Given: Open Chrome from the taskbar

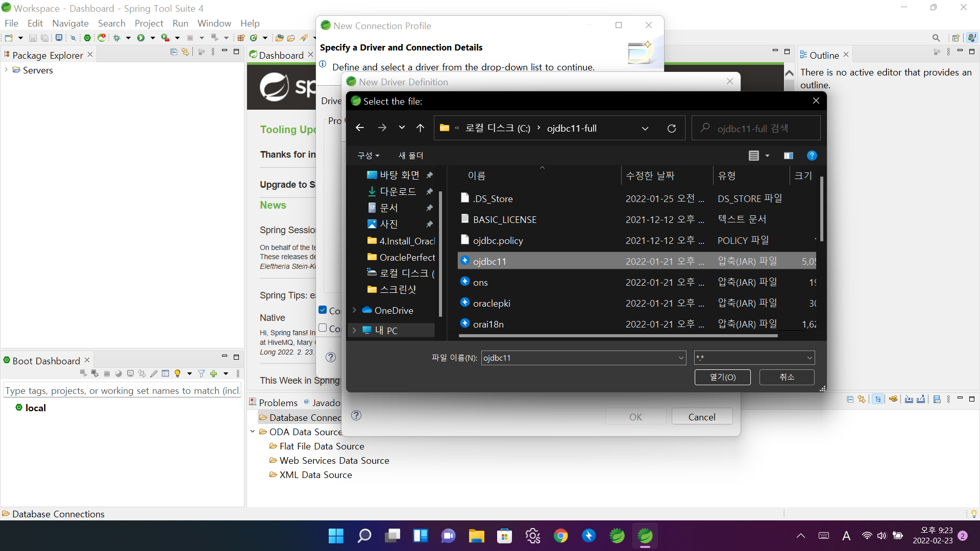Looking at the screenshot, I should click(560, 536).
